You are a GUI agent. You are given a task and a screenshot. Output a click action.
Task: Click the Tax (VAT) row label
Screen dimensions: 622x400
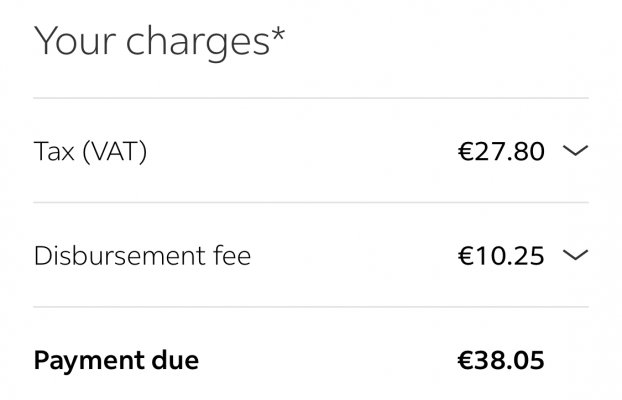tap(90, 152)
